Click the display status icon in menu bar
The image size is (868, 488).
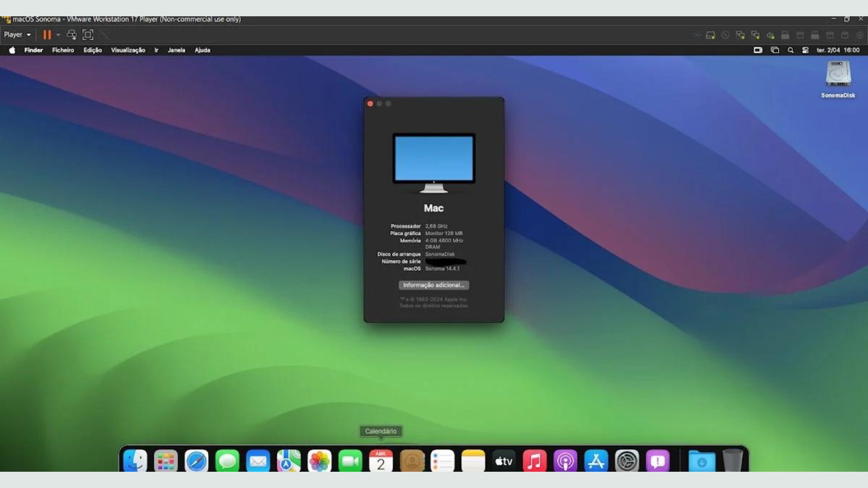758,50
